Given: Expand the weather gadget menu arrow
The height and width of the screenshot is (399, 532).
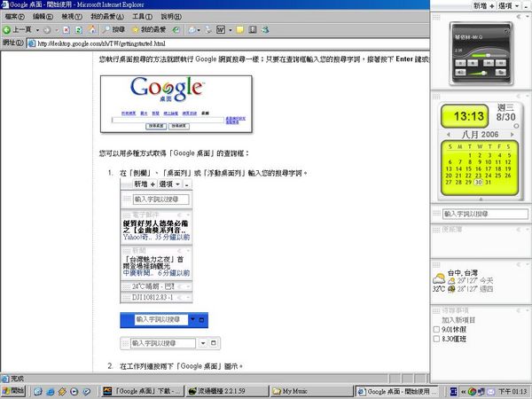Looking at the screenshot, I should pyautogui.click(x=528, y=264).
